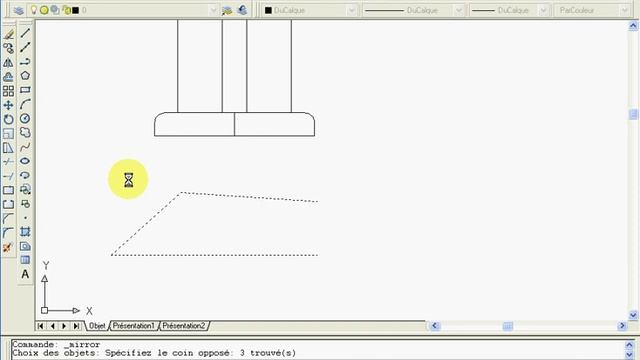
Task: Open the Insert Block tool
Action: pos(25,189)
